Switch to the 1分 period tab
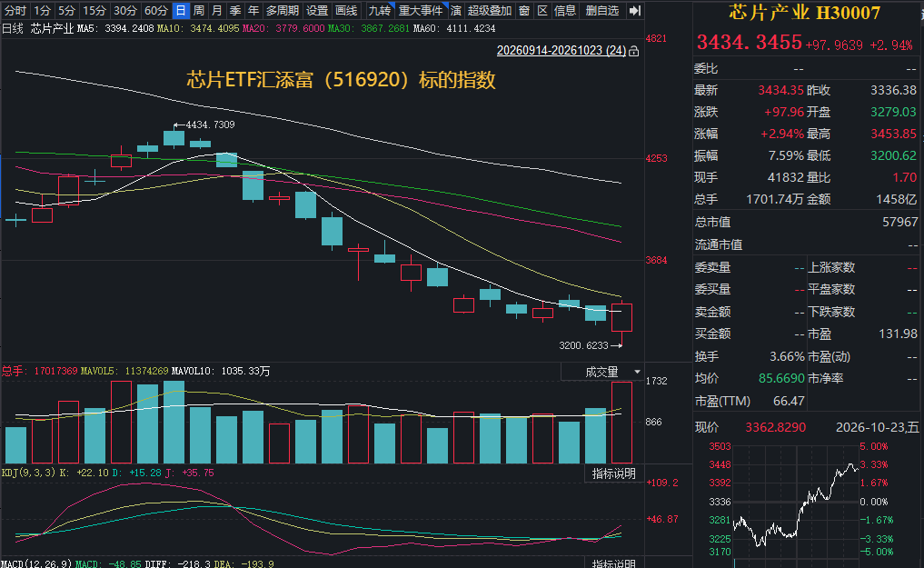The image size is (924, 568). tap(42, 11)
